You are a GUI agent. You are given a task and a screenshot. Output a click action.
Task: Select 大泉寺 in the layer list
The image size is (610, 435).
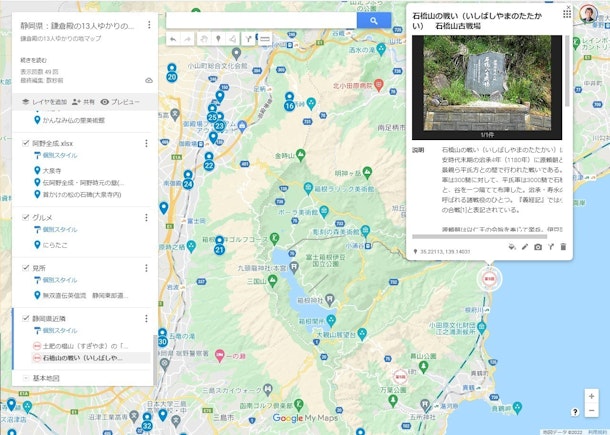coord(52,171)
